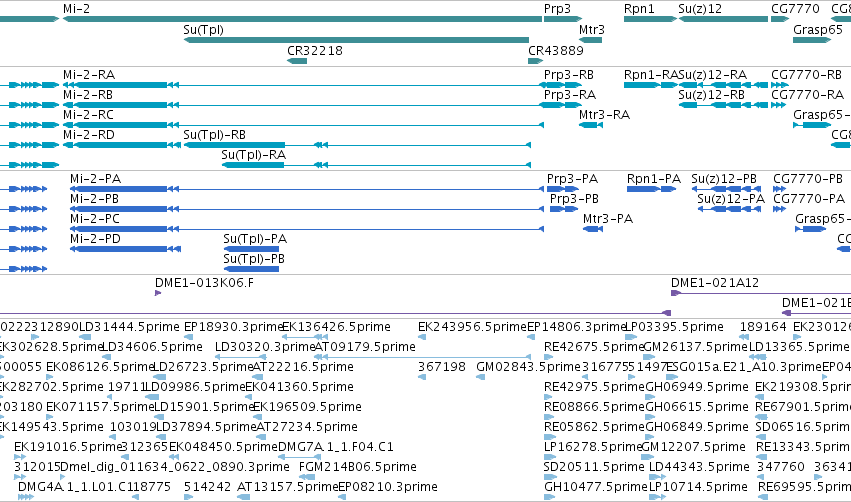Click the Mi-2-PA protein label

pyautogui.click(x=96, y=179)
